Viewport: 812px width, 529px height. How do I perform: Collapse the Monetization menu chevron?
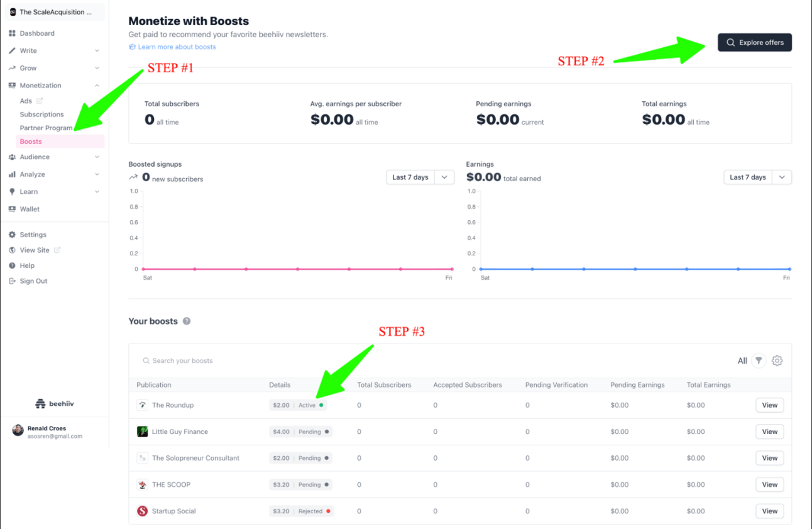pos(97,86)
